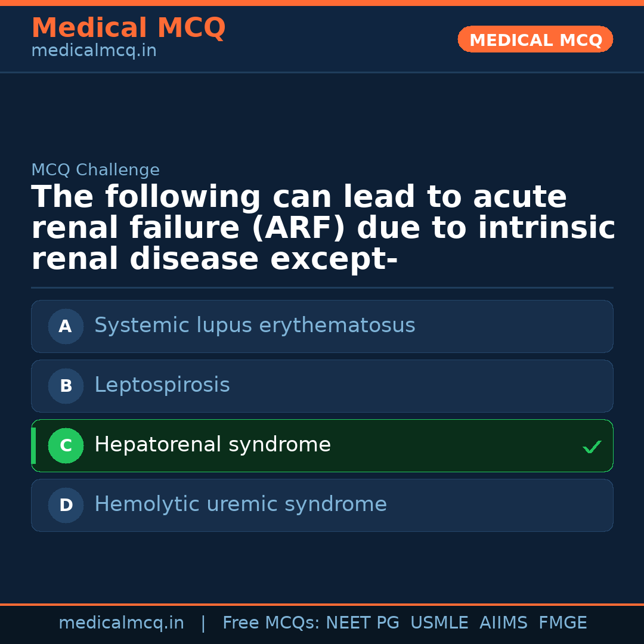Open the medicalmcq.in link in the header

coord(94,51)
